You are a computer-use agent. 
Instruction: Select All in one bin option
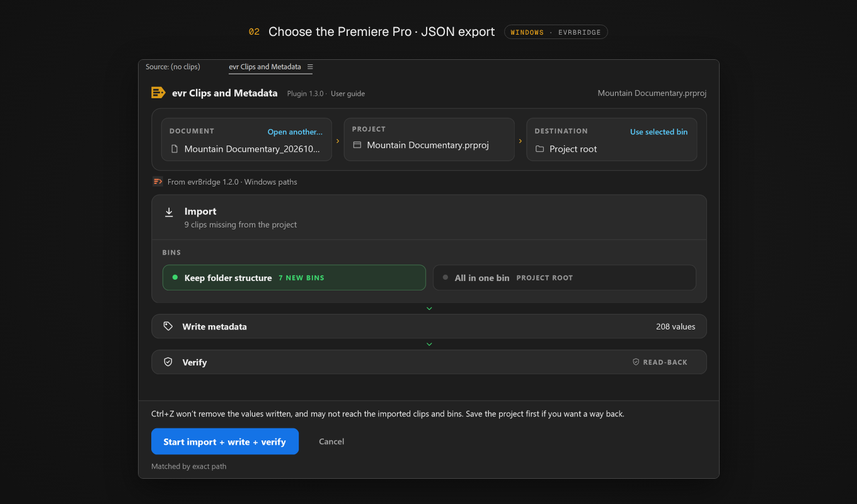tap(565, 277)
